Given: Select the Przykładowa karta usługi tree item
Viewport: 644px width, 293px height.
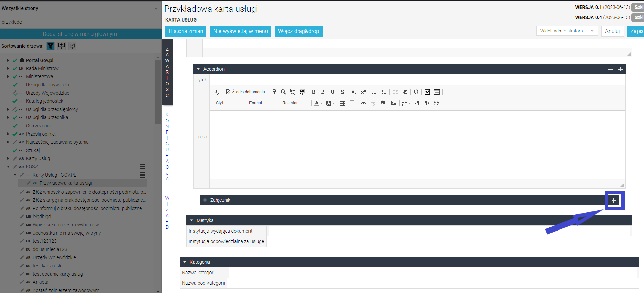Looking at the screenshot, I should tap(66, 183).
